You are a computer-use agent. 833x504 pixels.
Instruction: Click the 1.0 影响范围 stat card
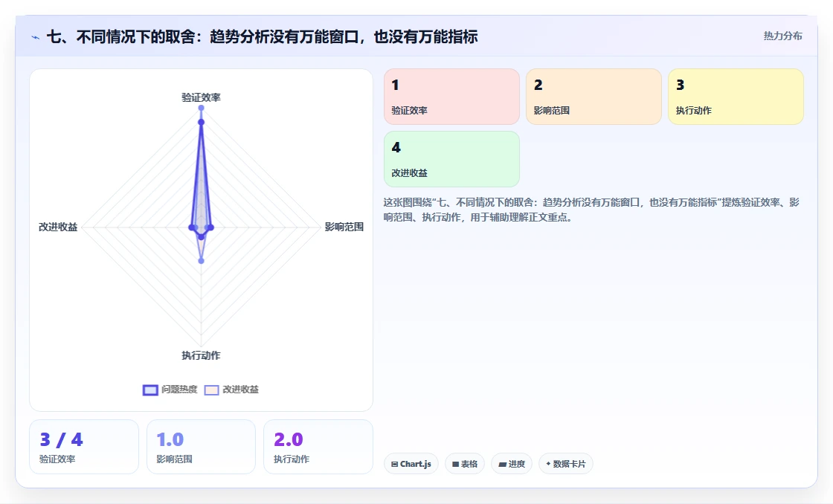201,447
